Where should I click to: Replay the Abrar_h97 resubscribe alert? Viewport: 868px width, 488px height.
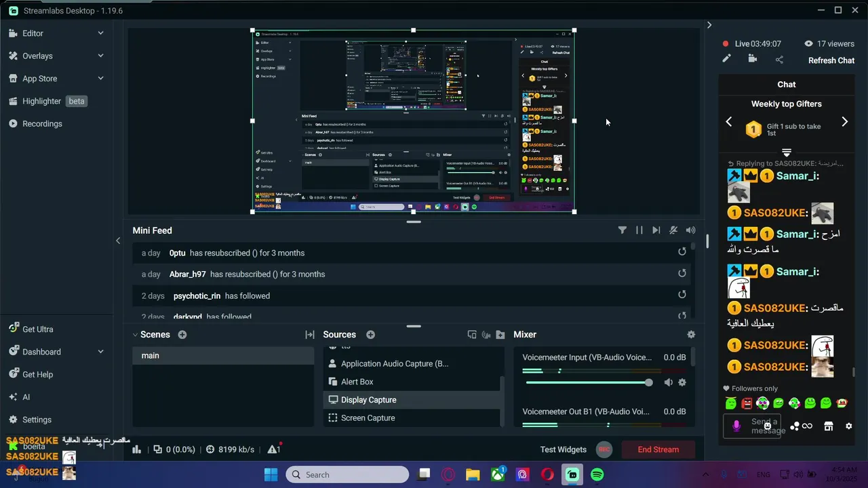point(682,273)
